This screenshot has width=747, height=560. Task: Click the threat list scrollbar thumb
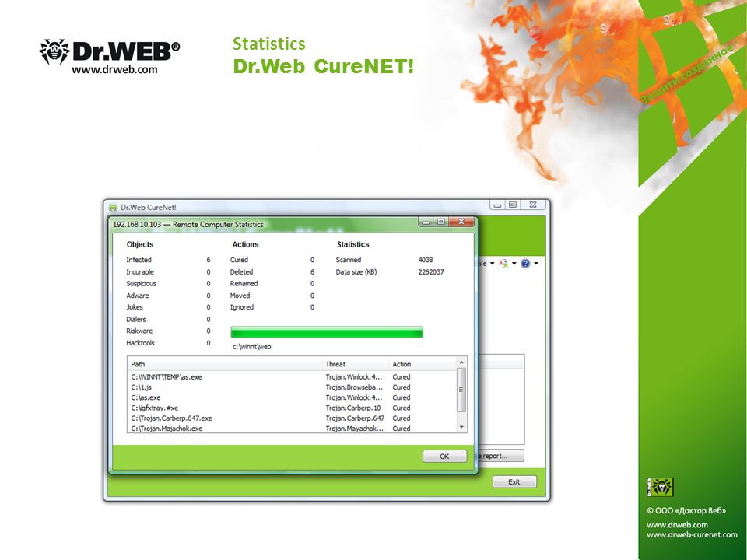pyautogui.click(x=461, y=390)
